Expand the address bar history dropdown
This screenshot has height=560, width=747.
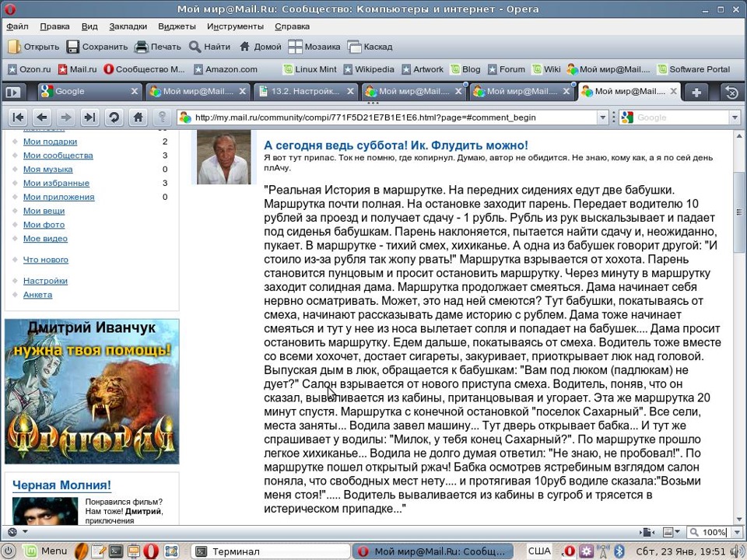[602, 117]
